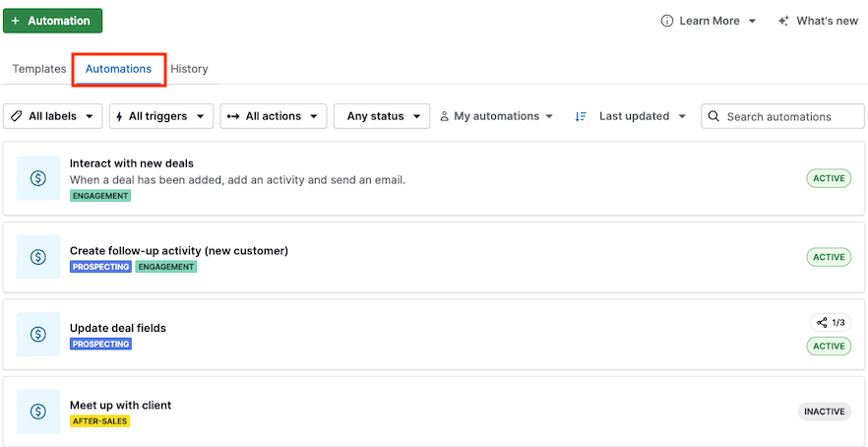Toggle ACTIVE status of Update deal fields

coord(829,347)
